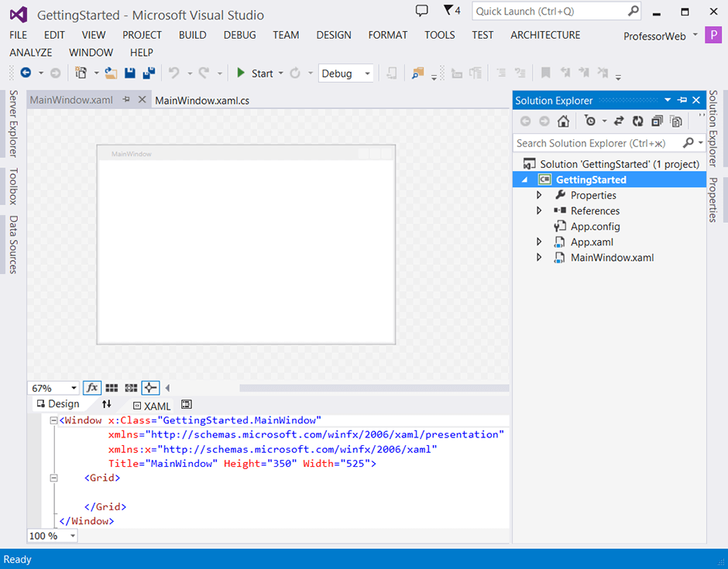Click the designer horizontal scrollbar
Screen dimensions: 728x569
[x=374, y=388]
